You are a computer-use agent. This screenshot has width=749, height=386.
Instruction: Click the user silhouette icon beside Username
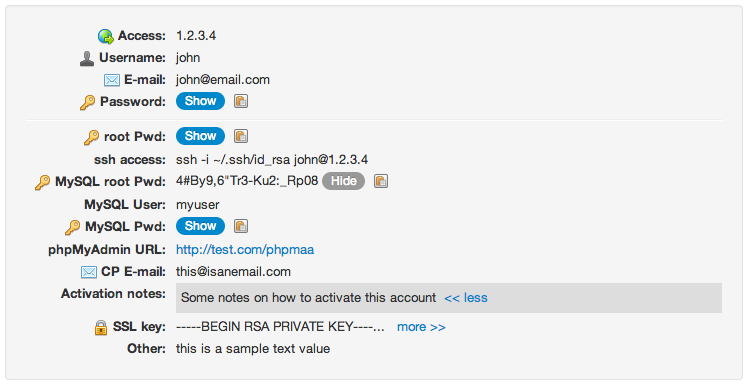86,58
